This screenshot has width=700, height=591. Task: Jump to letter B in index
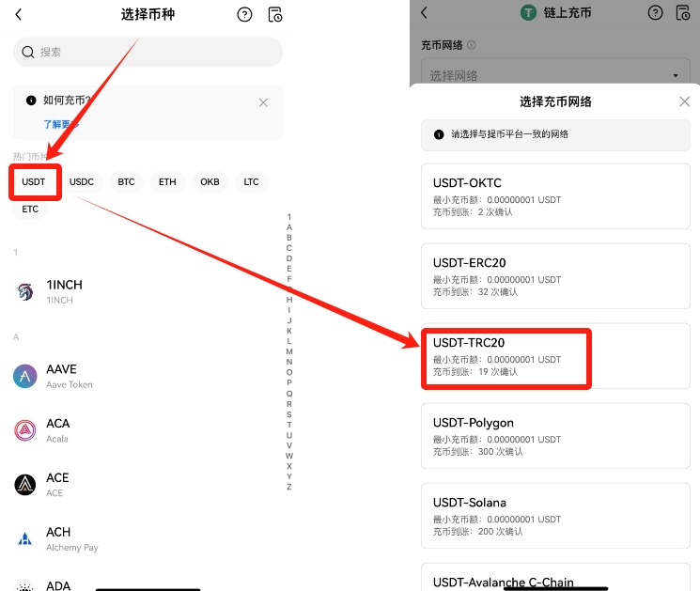point(289,238)
